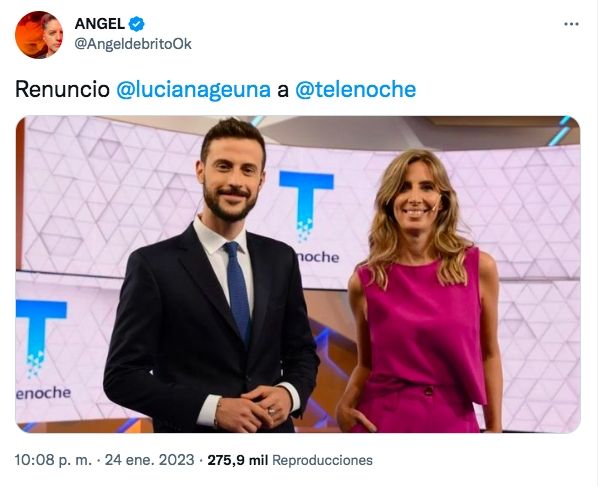Click the 10:08 p. m. timestamp
600x486 pixels.
pos(53,460)
